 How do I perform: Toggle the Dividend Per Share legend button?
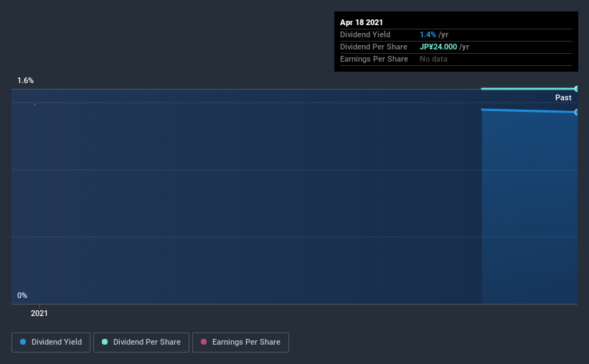(141, 343)
